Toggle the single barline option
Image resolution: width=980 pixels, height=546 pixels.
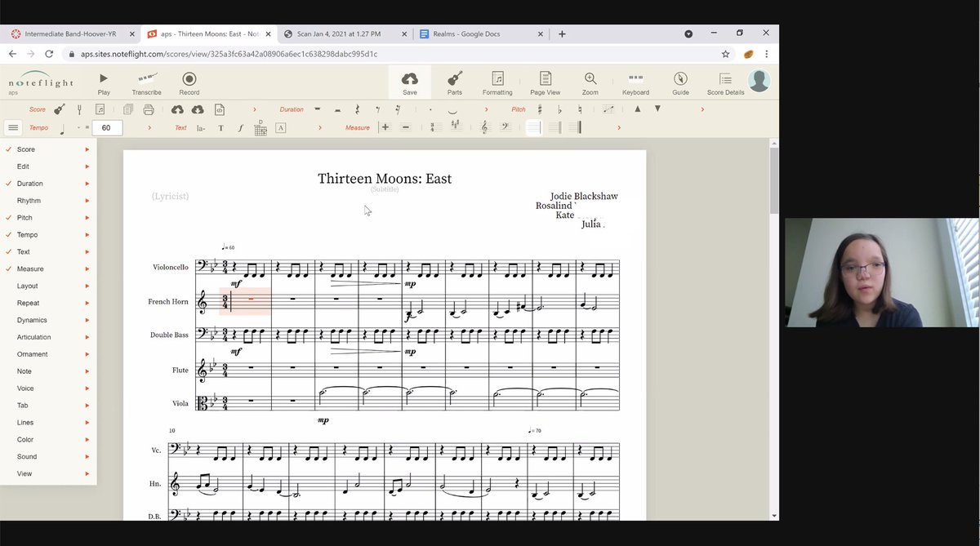533,127
